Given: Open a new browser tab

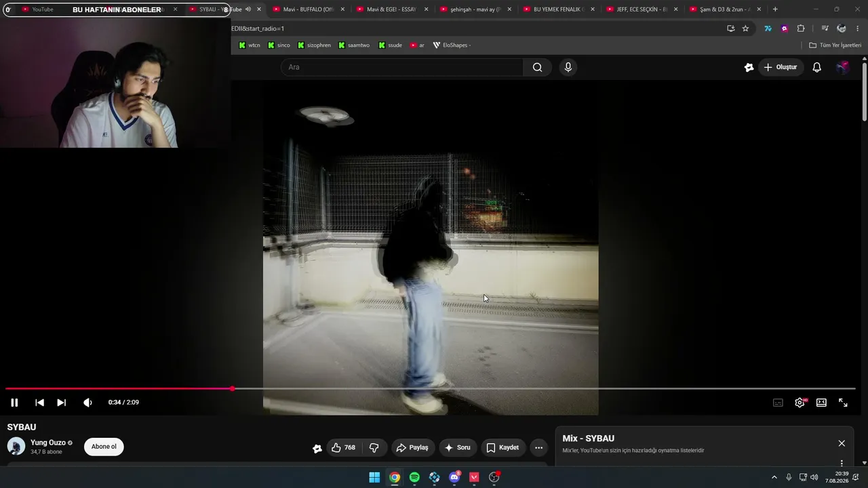Looking at the screenshot, I should point(775,9).
